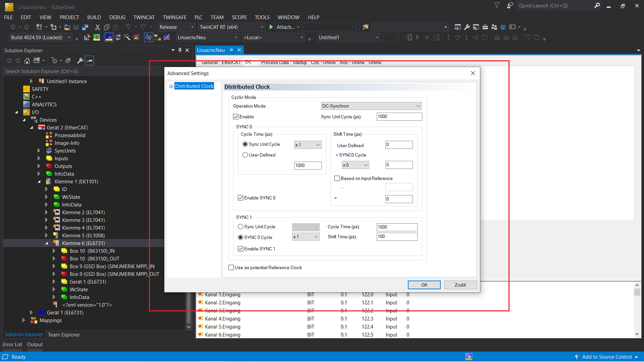Click the SYNC 1 Shift Time field
644x362 pixels.
397,237
